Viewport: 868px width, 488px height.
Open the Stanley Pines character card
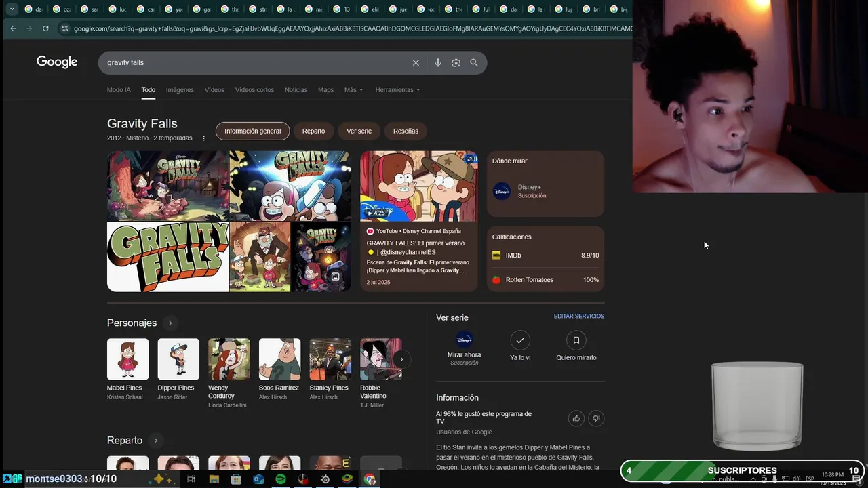(330, 370)
